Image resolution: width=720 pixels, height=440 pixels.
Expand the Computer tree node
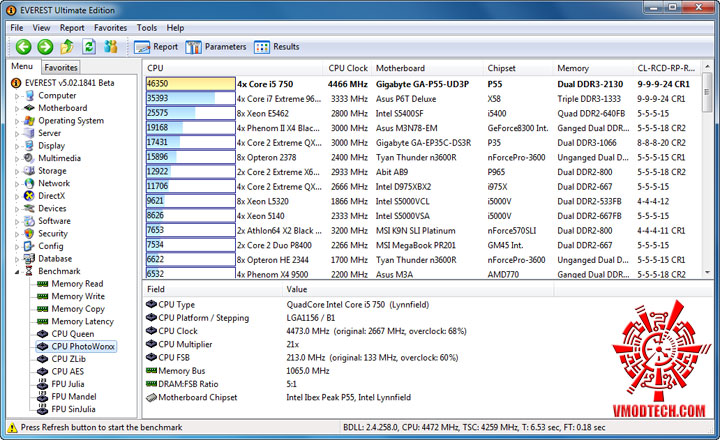pyautogui.click(x=17, y=96)
